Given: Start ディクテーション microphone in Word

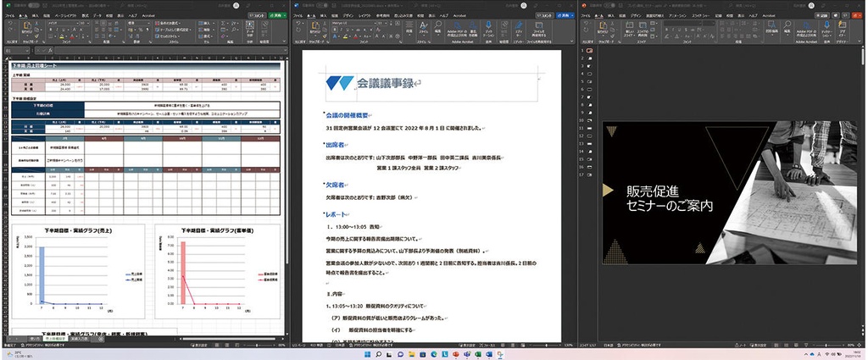Looking at the screenshot, I should tap(489, 25).
